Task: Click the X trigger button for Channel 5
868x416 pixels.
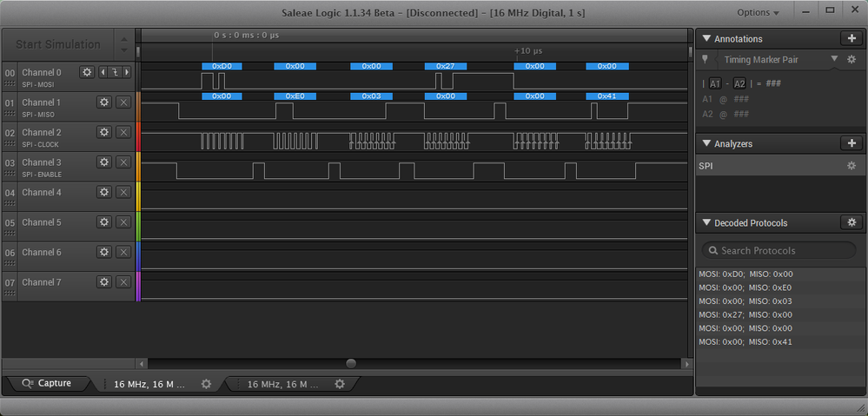Action: coord(123,221)
